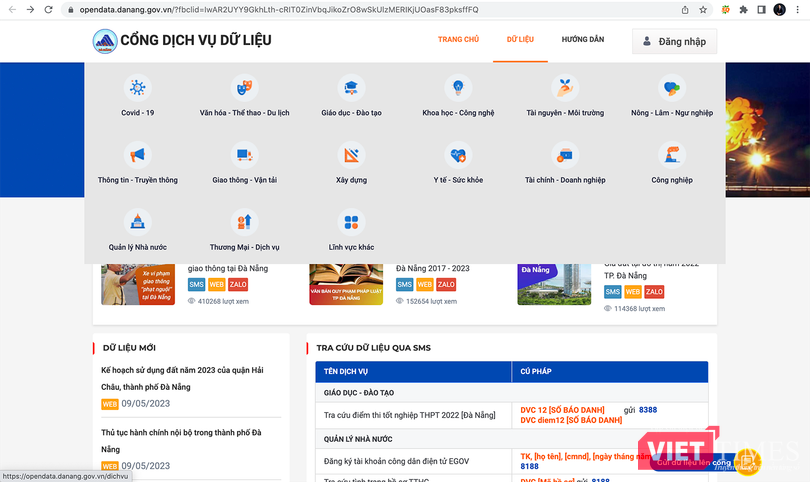
Task: Click the Đăng nhập login button
Action: pyautogui.click(x=674, y=42)
